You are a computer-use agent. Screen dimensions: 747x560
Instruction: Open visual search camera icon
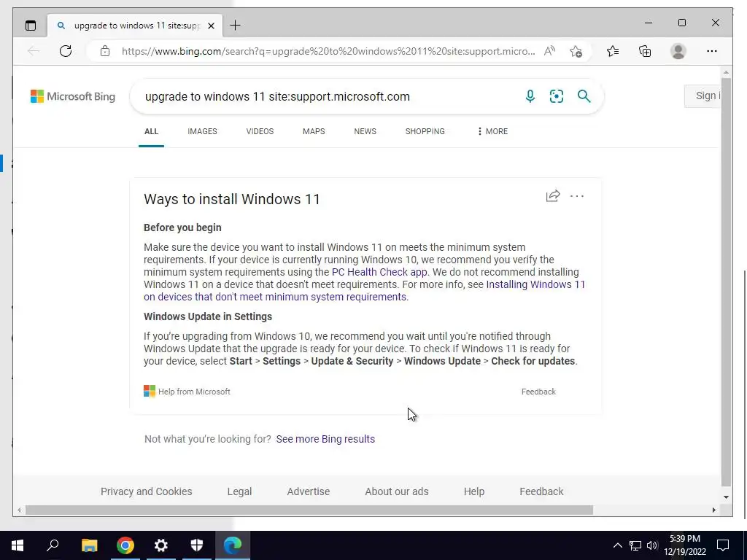[x=557, y=96]
